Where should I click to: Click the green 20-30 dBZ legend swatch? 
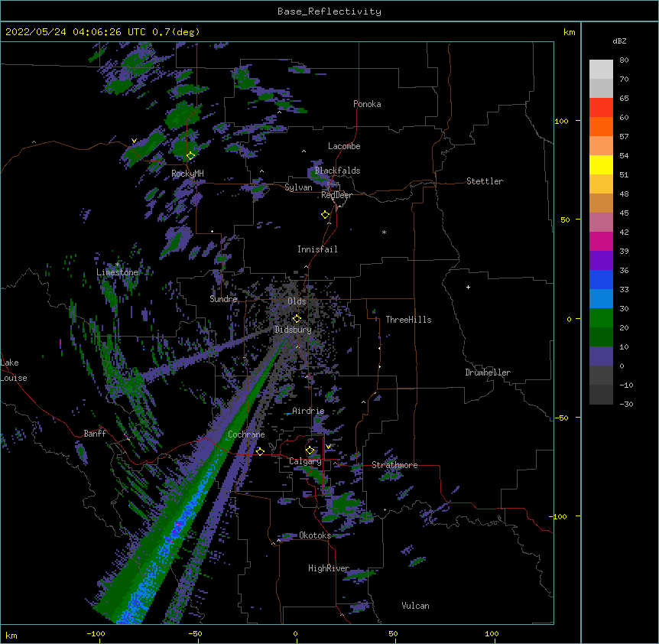click(x=601, y=318)
